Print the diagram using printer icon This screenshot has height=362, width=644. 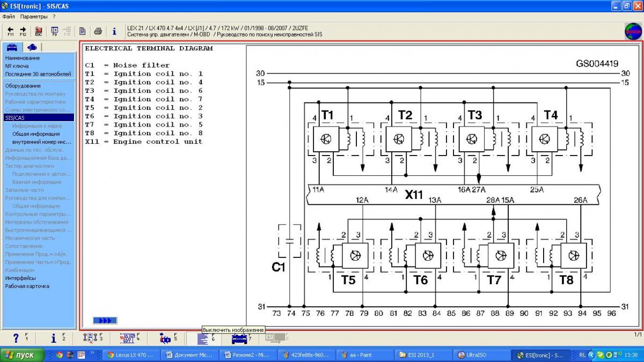tap(98, 31)
